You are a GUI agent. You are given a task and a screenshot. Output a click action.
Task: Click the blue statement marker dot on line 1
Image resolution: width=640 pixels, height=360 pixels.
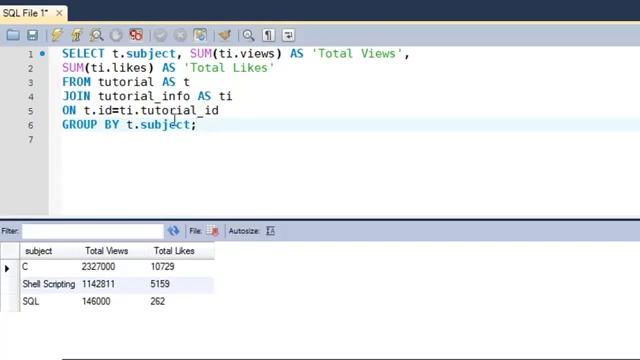coord(42,53)
